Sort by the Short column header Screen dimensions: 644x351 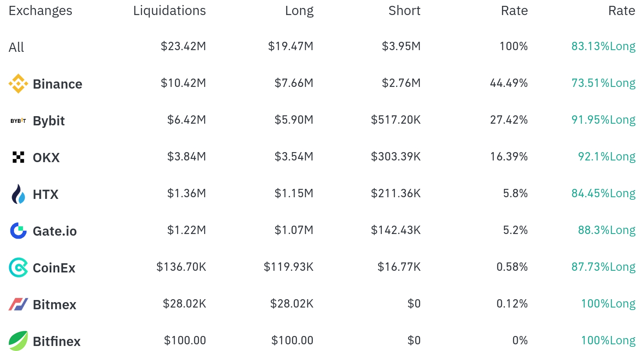[404, 11]
